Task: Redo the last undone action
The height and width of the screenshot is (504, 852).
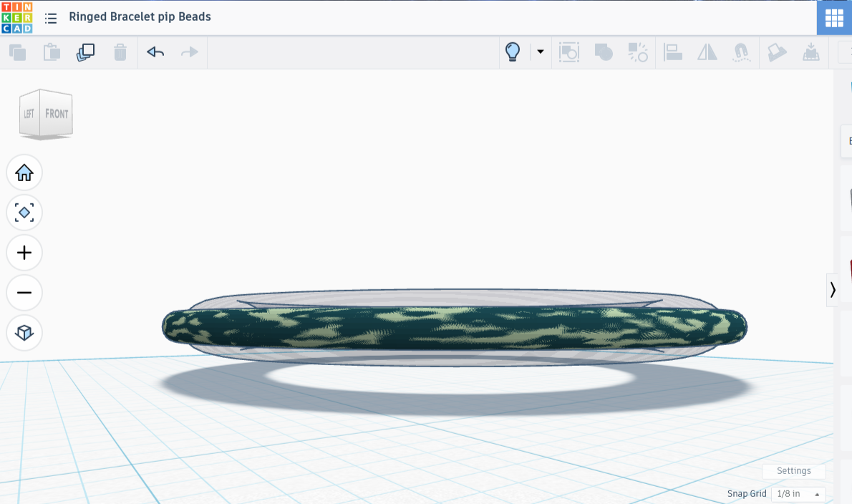Action: [190, 52]
